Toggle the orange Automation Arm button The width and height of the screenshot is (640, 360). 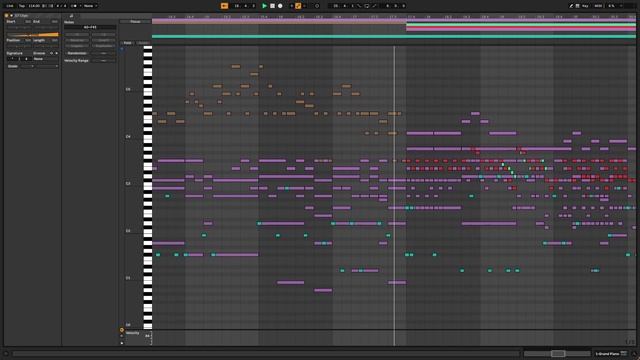tap(298, 6)
